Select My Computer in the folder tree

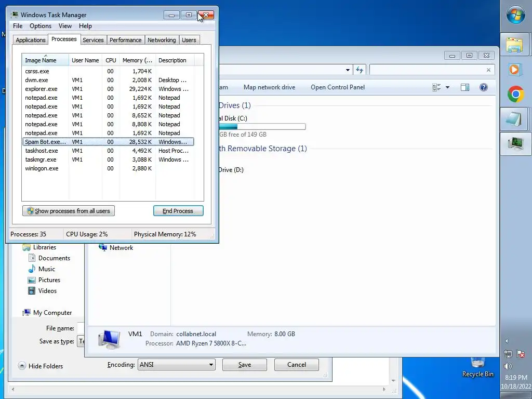[x=47, y=312]
